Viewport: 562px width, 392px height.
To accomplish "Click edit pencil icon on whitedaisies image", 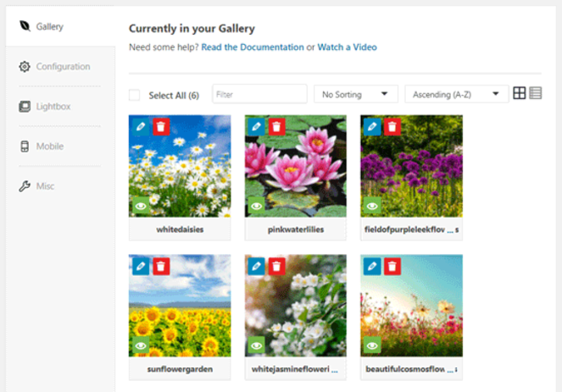I will pyautogui.click(x=141, y=127).
